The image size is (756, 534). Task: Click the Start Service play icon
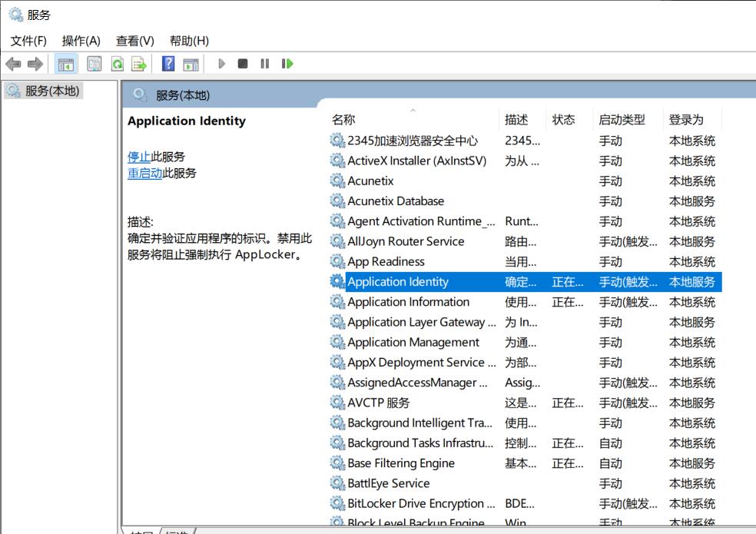(221, 64)
